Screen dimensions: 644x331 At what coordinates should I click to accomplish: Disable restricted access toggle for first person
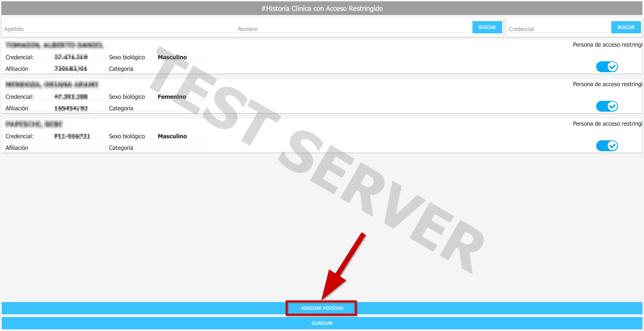tap(607, 67)
